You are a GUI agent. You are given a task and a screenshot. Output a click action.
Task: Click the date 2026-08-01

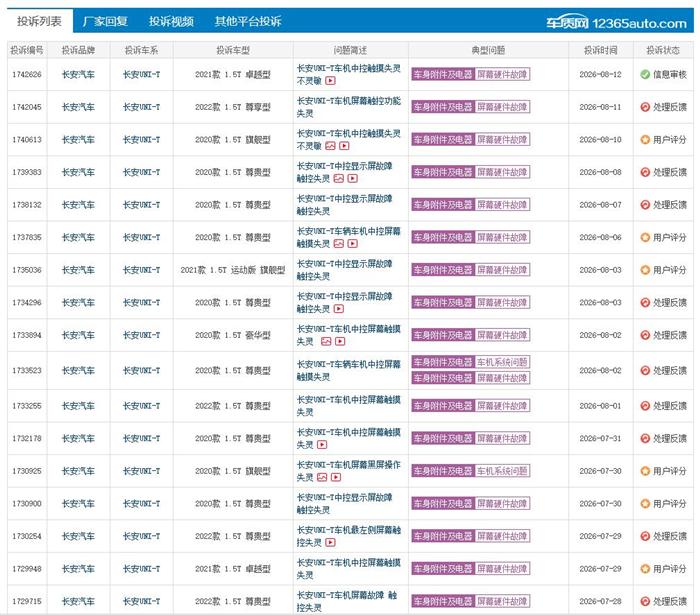[600, 406]
